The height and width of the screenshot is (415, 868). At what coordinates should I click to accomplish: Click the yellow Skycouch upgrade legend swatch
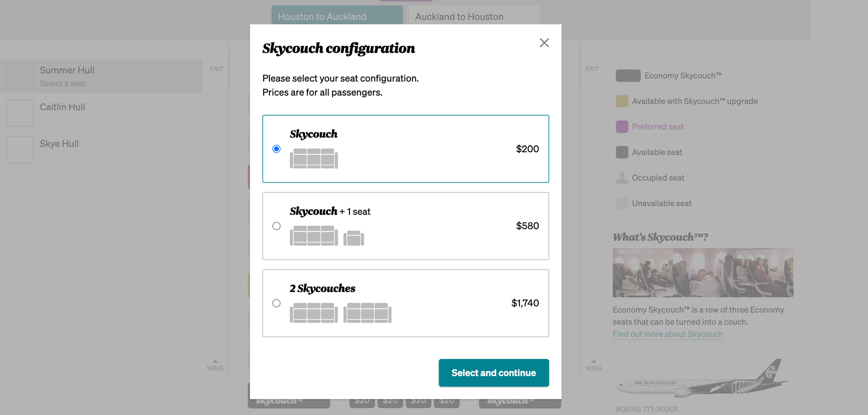coord(622,101)
